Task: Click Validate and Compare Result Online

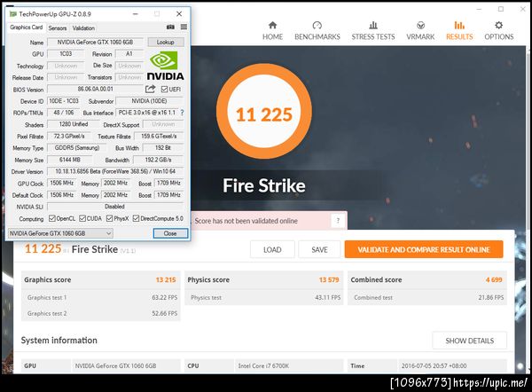Action: [424, 250]
